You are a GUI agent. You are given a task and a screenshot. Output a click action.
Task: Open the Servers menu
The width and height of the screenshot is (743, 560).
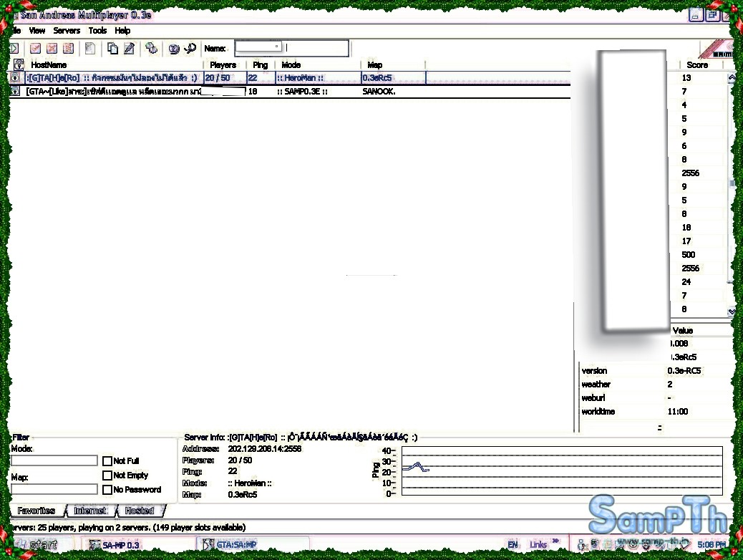tap(67, 31)
